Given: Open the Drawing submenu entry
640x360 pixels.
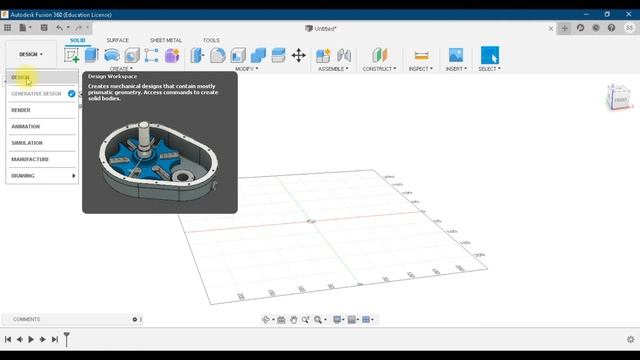Looking at the screenshot, I should point(42,176).
